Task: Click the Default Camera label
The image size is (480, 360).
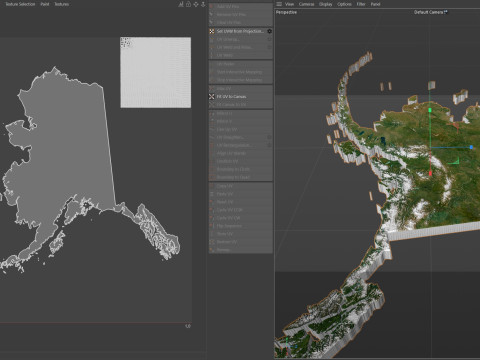Action: (x=429, y=12)
